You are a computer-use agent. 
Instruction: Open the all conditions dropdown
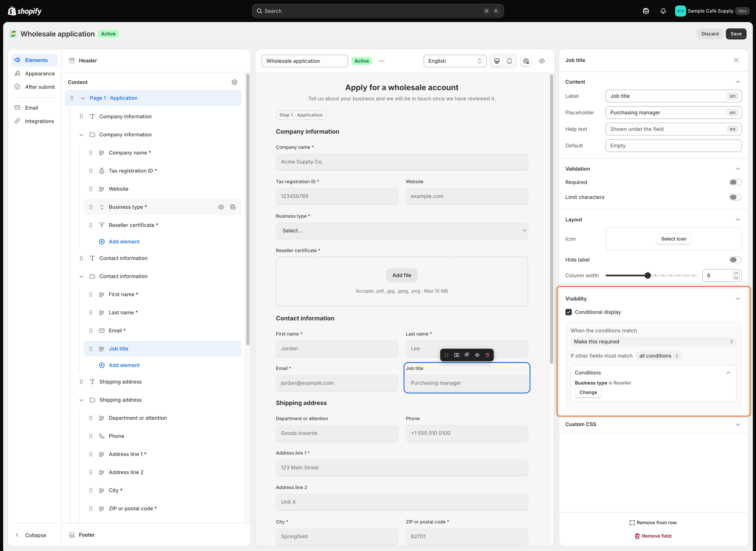pyautogui.click(x=659, y=356)
